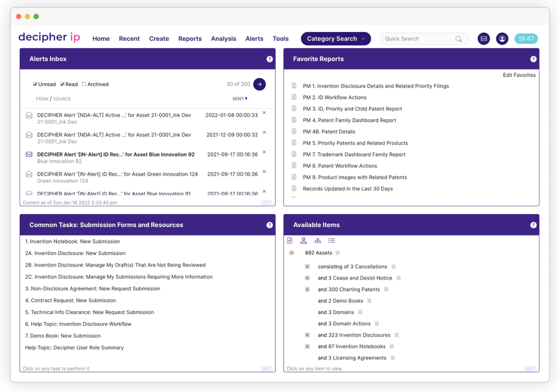This screenshot has width=559, height=392.
Task: Sort alerts by FROM / SOURCE header
Action: click(53, 99)
